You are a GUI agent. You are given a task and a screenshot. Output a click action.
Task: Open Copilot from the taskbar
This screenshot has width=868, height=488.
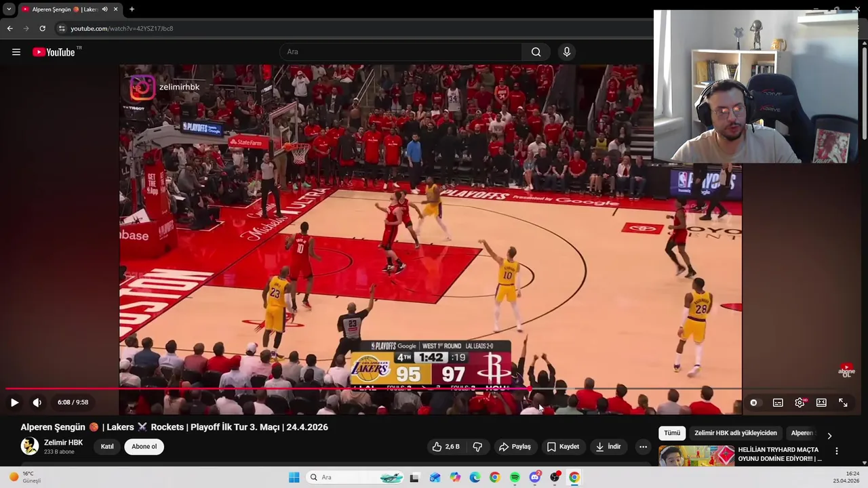(x=455, y=478)
